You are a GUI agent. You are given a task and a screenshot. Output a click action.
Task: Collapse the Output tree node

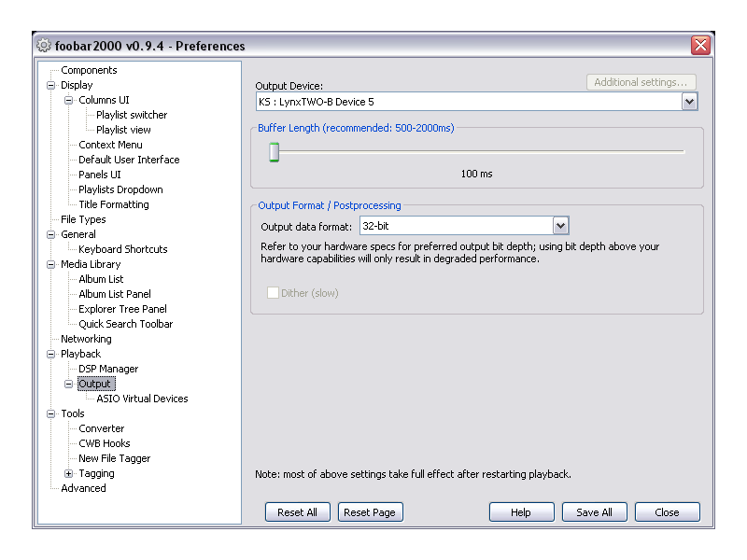click(x=68, y=384)
